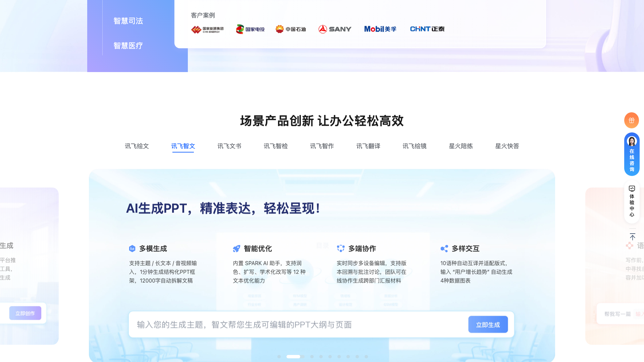Click the Mobil美孚 customer logo

coord(380,29)
